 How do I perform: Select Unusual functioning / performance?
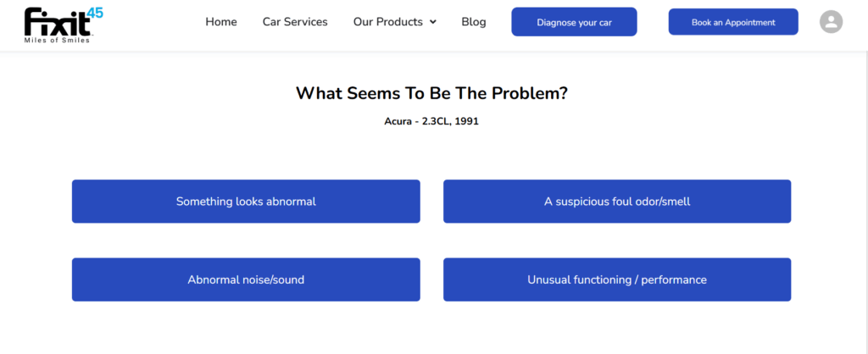[617, 279]
